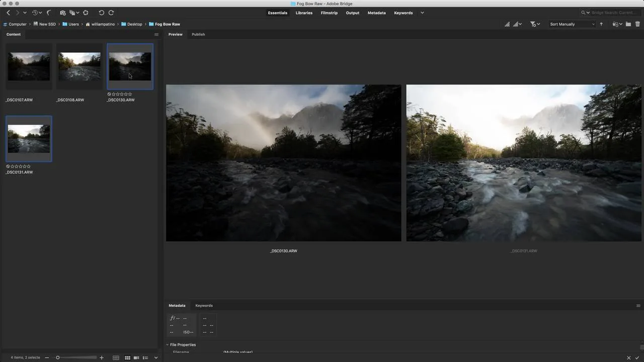Click the _DSC0130.ARW preview image
Image resolution: width=644 pixels, height=362 pixels.
(284, 163)
